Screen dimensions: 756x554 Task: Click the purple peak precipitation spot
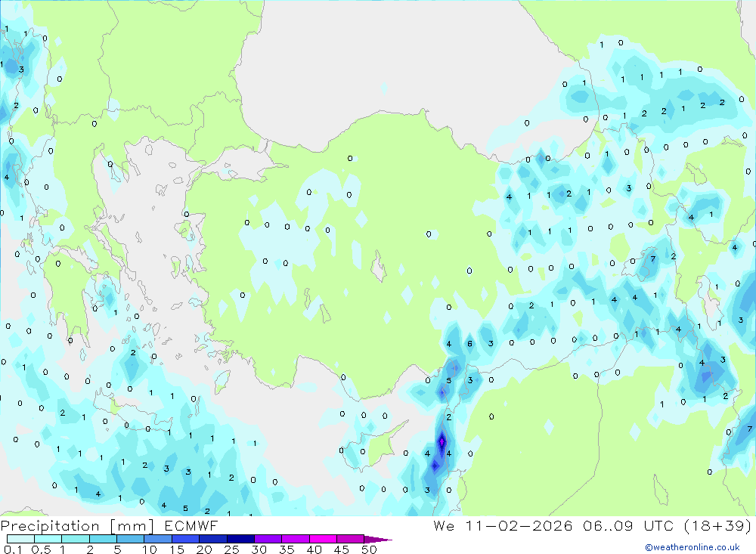pos(442,441)
